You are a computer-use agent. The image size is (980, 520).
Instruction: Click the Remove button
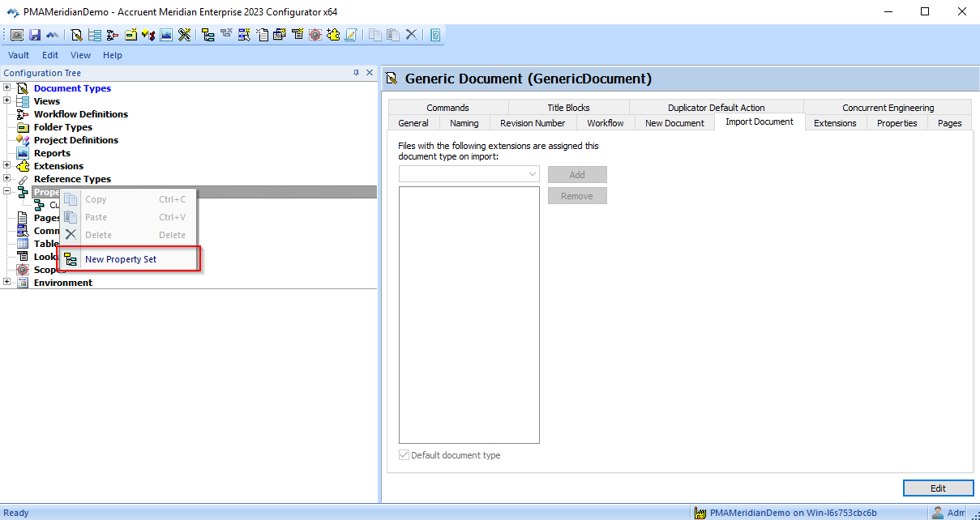coord(577,196)
